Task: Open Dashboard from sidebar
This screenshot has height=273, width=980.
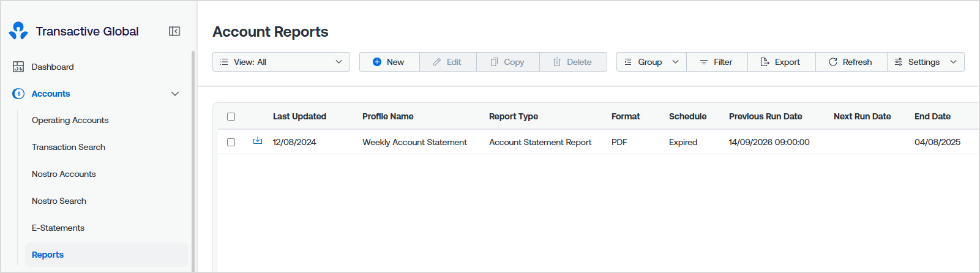Action: (53, 67)
